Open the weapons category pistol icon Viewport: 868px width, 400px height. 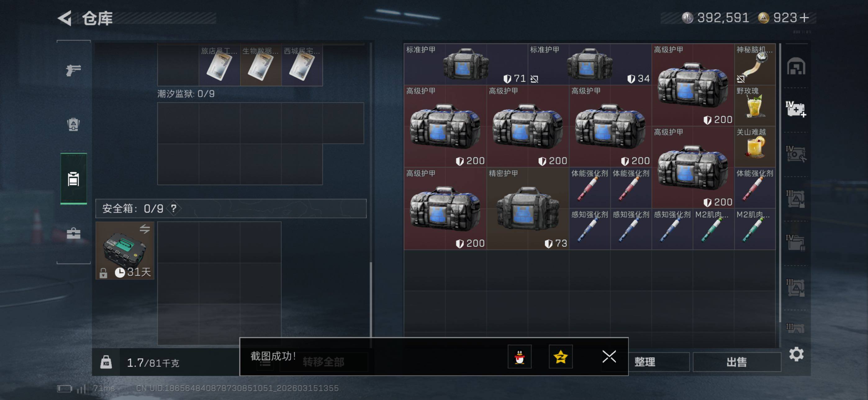click(73, 70)
